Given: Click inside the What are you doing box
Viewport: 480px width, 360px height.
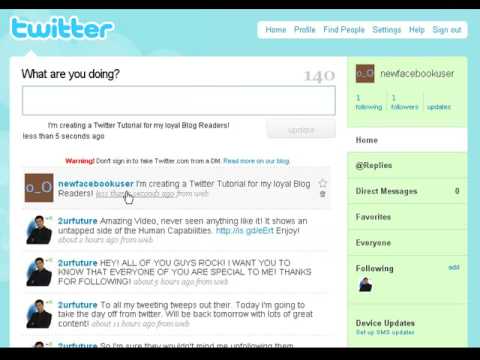Looking at the screenshot, I should [x=179, y=101].
